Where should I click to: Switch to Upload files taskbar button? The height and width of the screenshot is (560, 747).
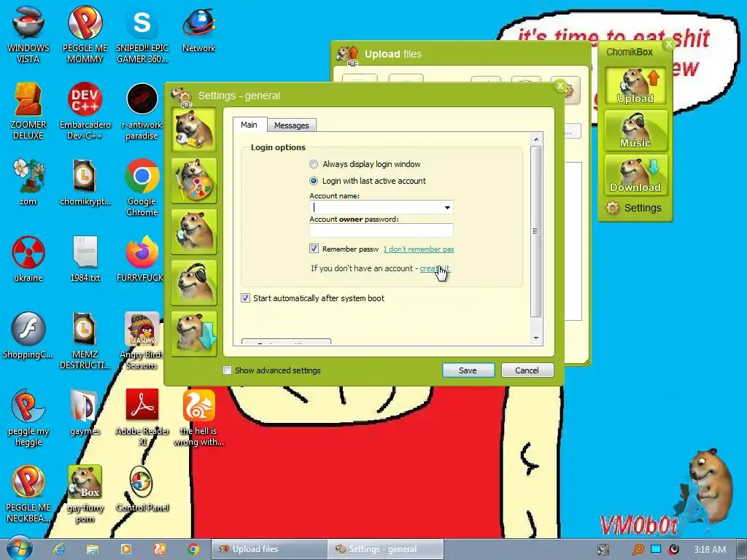[268, 549]
